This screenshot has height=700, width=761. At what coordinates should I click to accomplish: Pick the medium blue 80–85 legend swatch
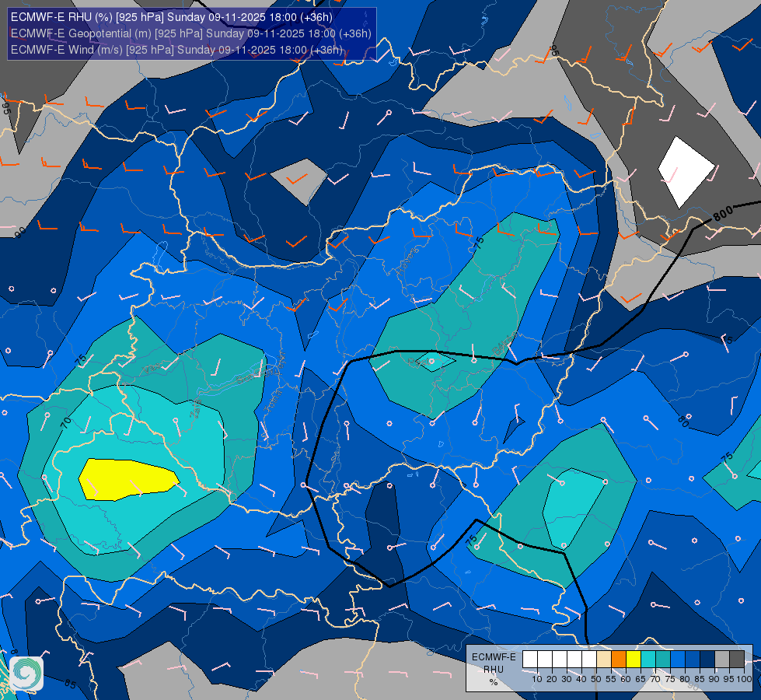coord(693,660)
